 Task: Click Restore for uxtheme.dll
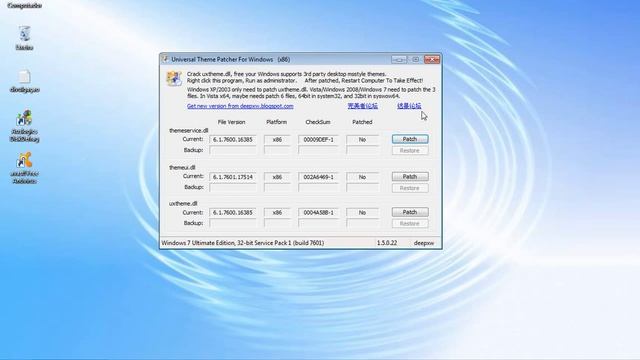click(x=410, y=224)
